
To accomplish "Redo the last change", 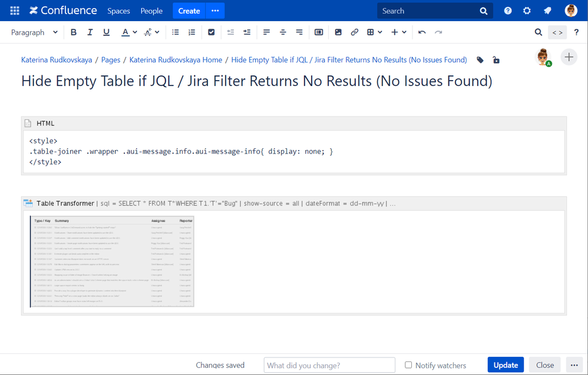I will coord(438,32).
